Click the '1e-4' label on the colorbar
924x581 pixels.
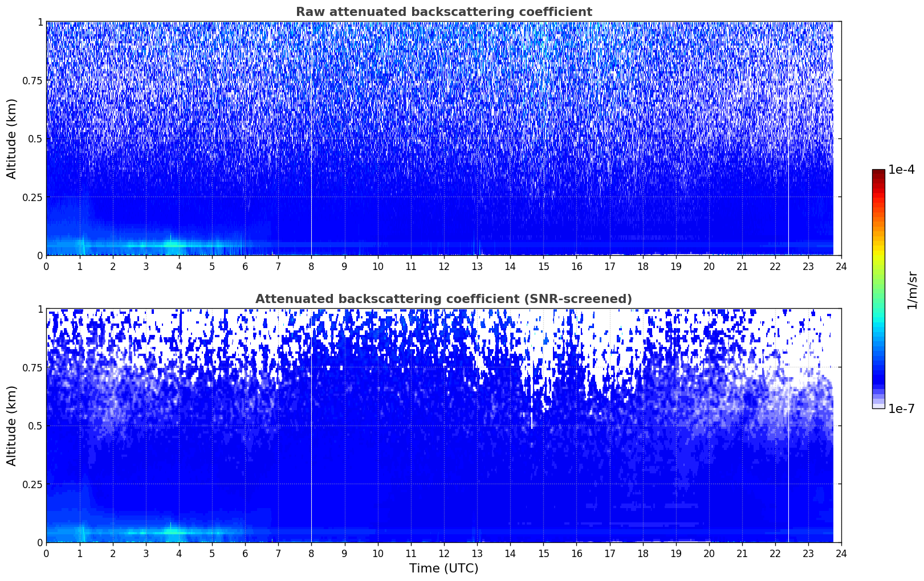point(901,170)
